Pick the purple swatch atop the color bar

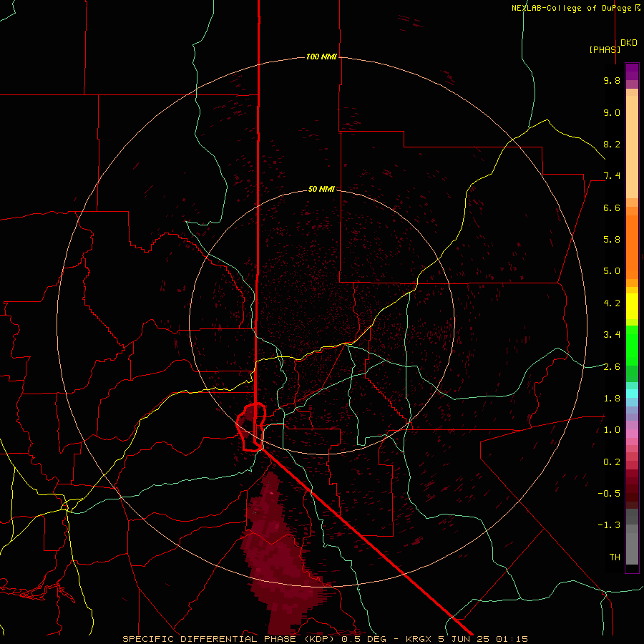point(632,72)
